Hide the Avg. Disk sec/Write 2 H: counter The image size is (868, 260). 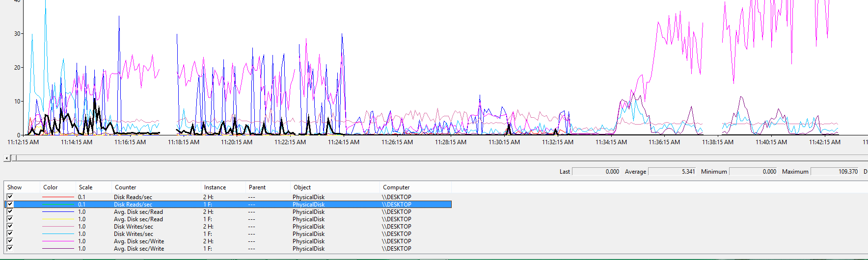pos(10,241)
